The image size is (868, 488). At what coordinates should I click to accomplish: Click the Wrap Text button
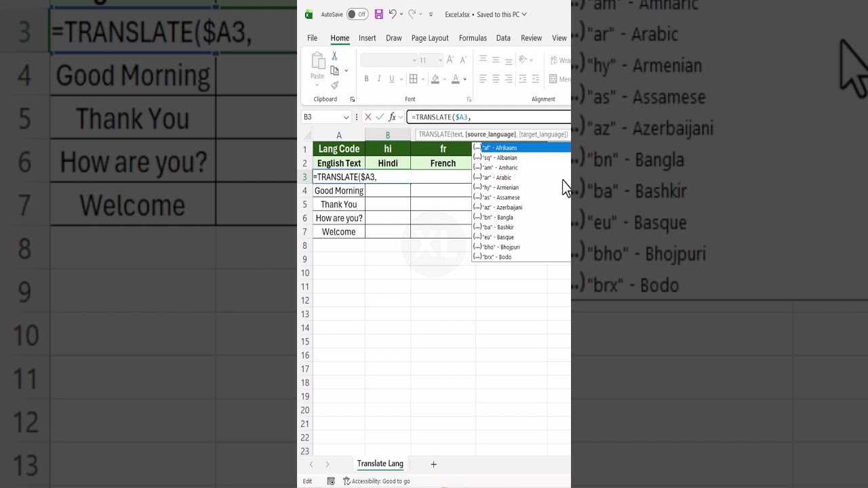(x=559, y=60)
